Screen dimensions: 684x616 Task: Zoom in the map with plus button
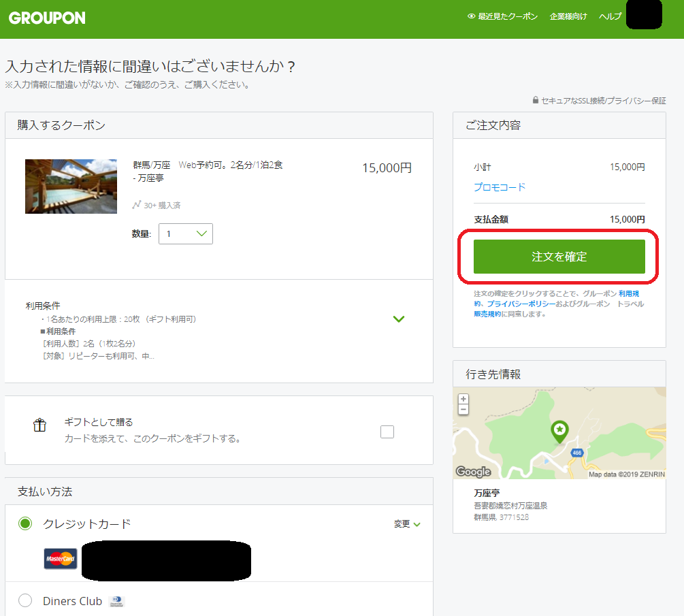click(x=463, y=399)
